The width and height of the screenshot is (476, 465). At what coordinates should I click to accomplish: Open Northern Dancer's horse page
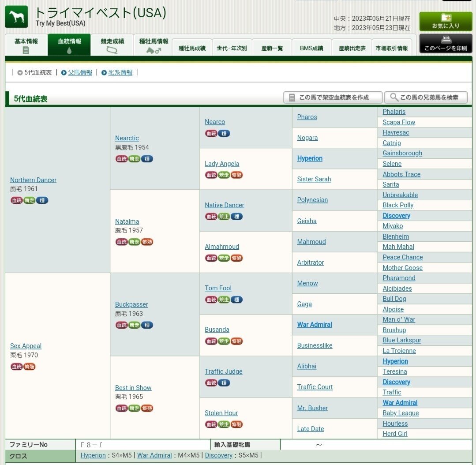33,180
